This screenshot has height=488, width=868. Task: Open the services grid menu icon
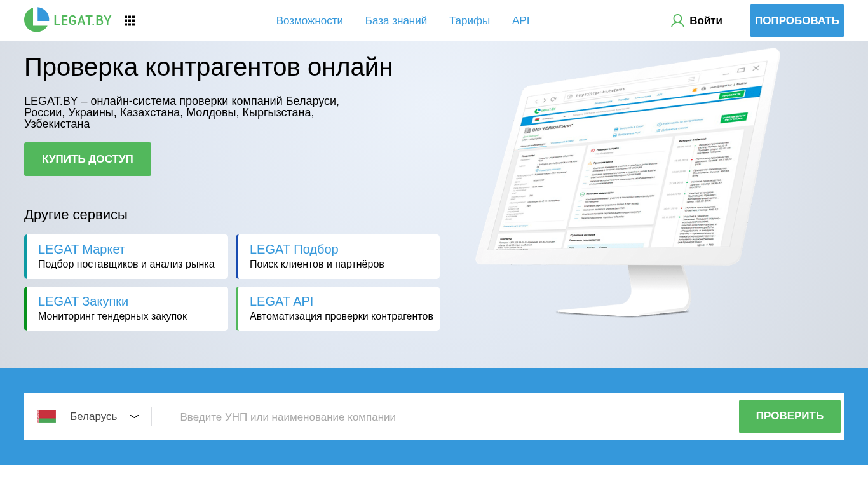click(130, 20)
